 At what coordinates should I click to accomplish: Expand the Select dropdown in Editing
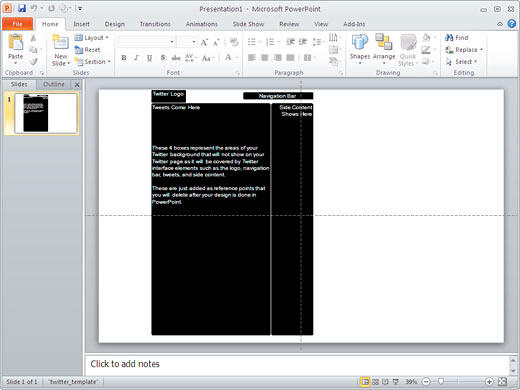point(462,62)
